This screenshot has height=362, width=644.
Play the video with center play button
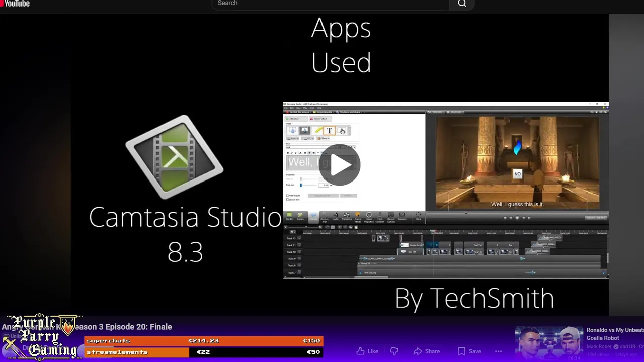(340, 165)
